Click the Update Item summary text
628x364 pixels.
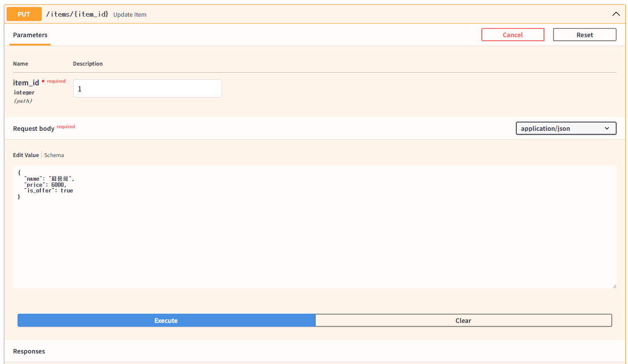130,14
